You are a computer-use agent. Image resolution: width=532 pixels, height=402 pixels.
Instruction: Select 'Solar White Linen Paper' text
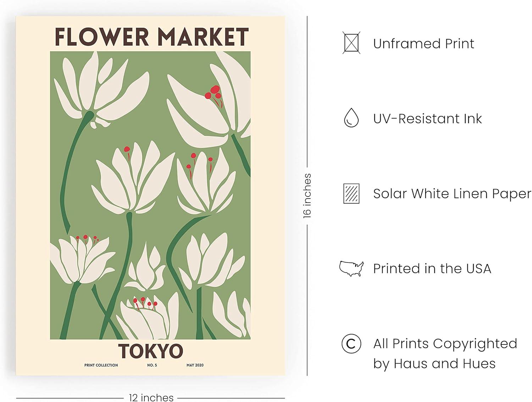[x=452, y=194]
